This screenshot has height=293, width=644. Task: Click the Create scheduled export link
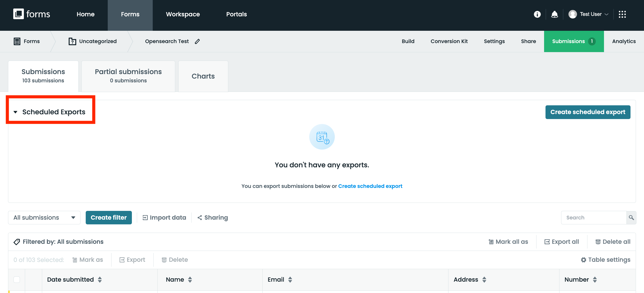tap(370, 186)
